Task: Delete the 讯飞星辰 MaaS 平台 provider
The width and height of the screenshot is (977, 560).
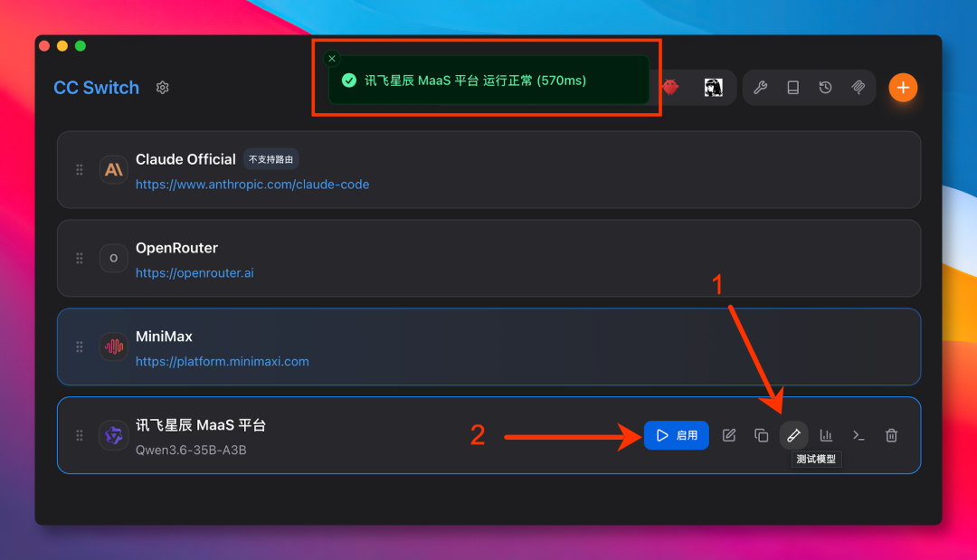Action: pyautogui.click(x=892, y=435)
